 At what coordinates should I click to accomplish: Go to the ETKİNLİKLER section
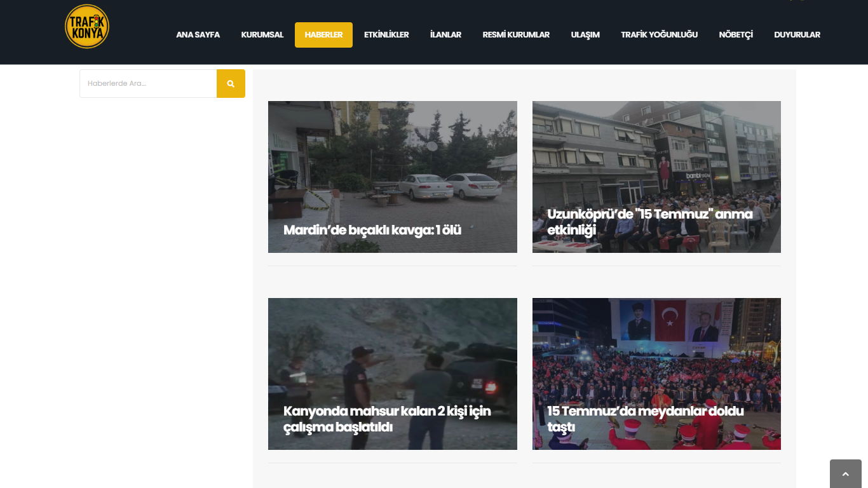[386, 35]
